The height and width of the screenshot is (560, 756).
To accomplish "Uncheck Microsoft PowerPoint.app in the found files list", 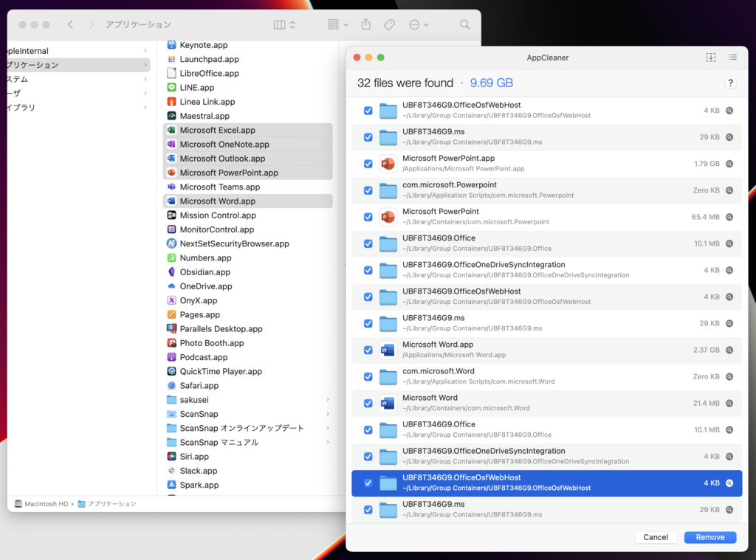I will pos(367,164).
